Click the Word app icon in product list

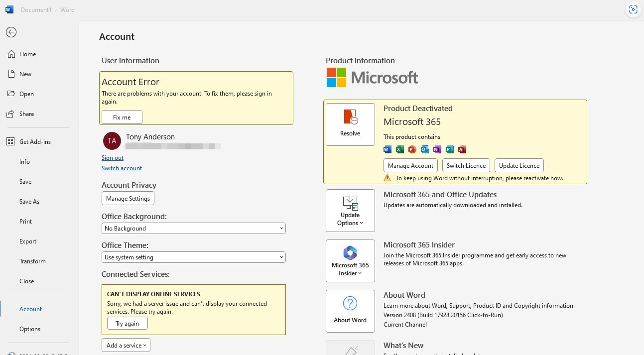[387, 149]
